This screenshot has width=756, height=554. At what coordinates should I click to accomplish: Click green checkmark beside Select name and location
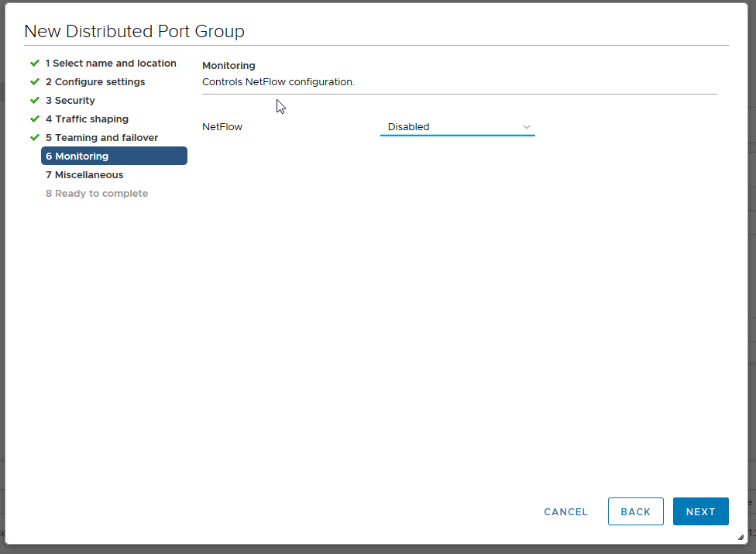tap(35, 63)
